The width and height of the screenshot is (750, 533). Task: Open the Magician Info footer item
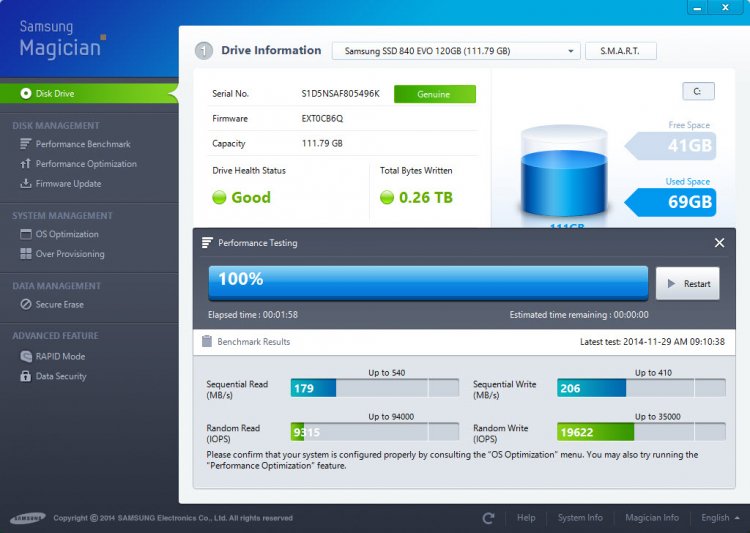(651, 518)
